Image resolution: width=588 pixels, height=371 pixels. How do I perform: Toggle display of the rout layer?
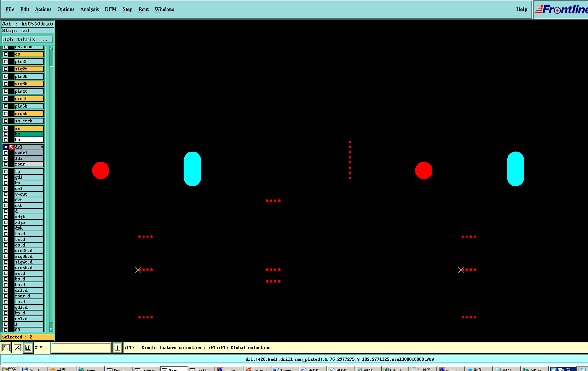pos(6,164)
